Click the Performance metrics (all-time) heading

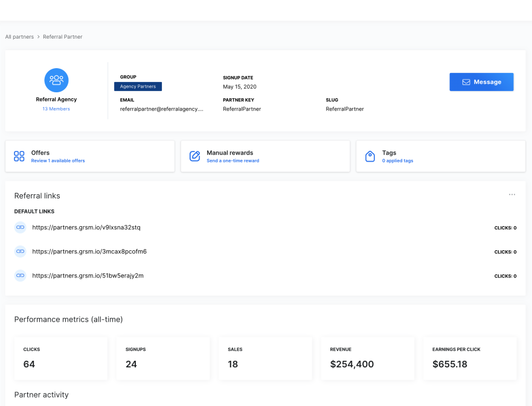point(68,320)
